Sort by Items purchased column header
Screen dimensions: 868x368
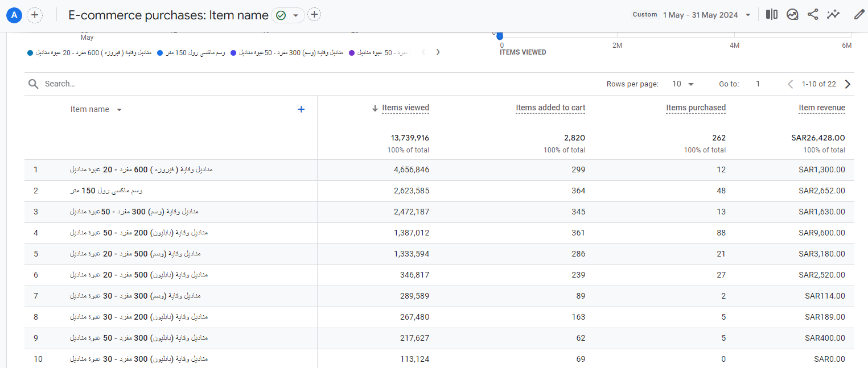click(x=696, y=107)
